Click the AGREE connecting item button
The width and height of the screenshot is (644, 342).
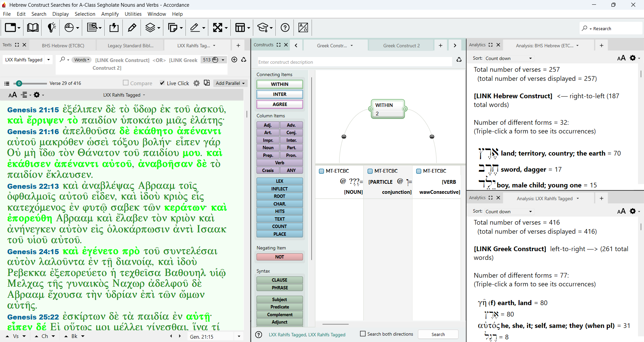280,104
